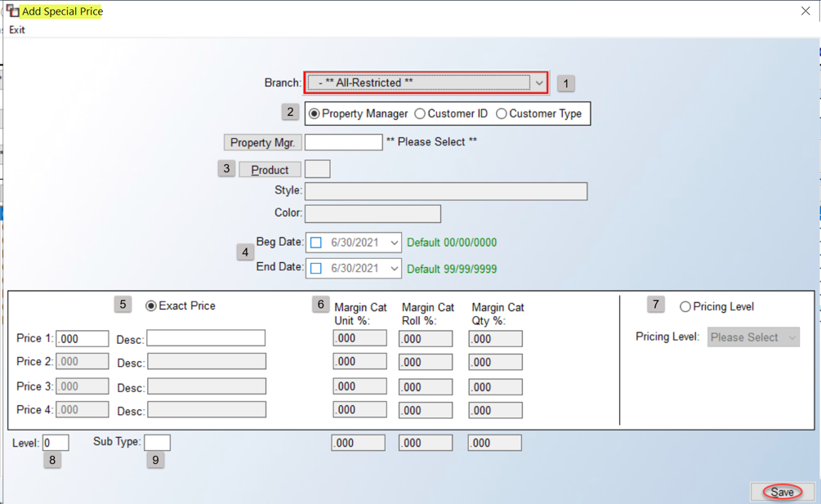Viewport: 821px width, 504px height.
Task: Click the Desc field for Price 3
Action: 207,386
